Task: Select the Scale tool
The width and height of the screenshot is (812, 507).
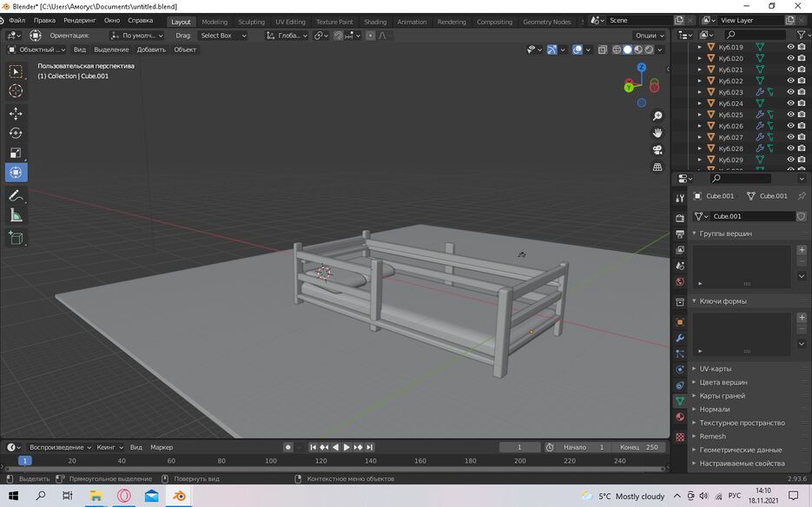Action: click(16, 153)
